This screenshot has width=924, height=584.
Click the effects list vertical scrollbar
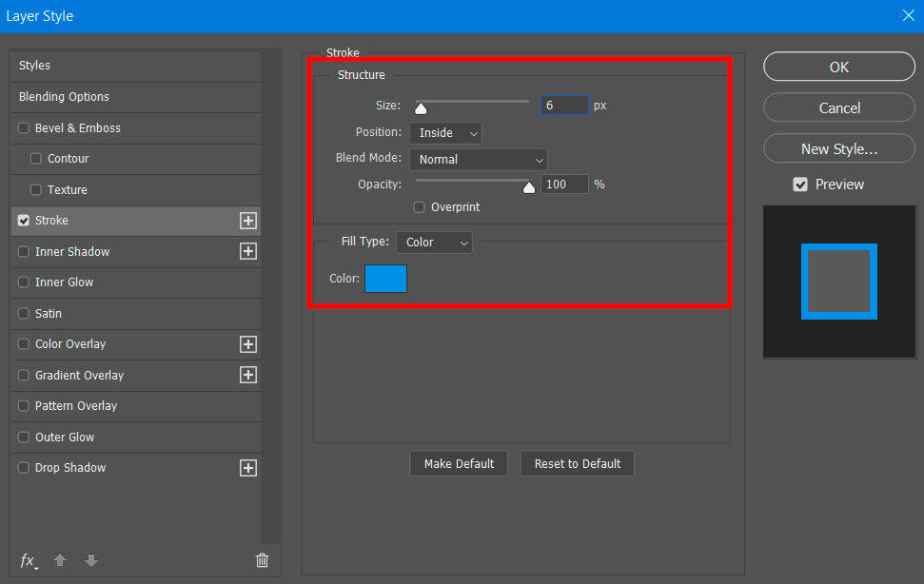[270, 298]
